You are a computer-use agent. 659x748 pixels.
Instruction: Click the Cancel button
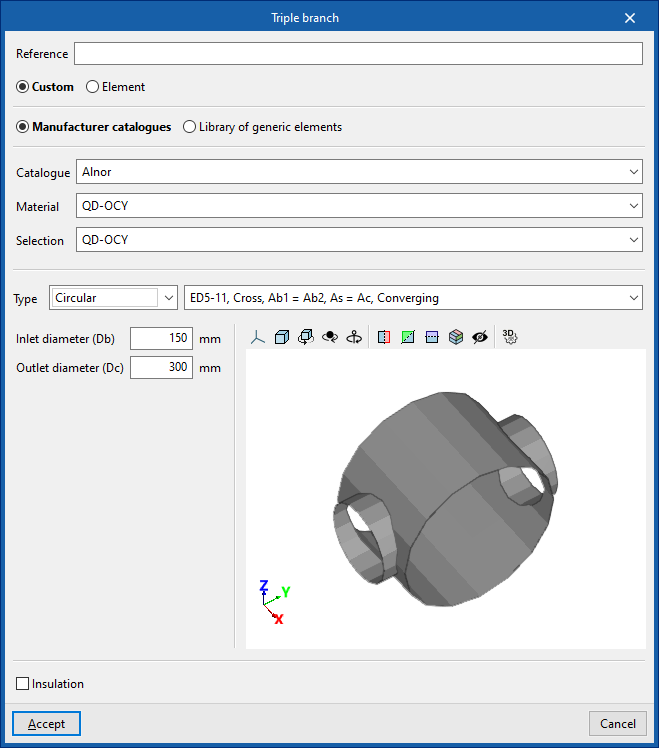617,724
